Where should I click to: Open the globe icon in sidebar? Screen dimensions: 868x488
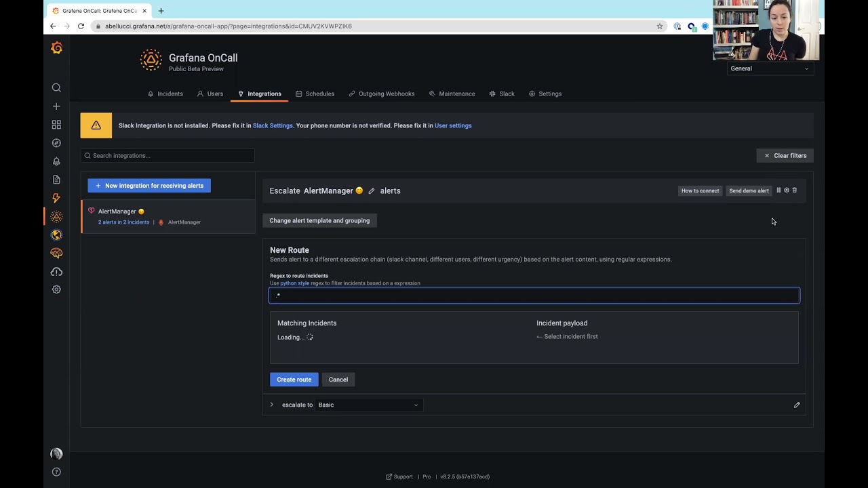pos(56,235)
